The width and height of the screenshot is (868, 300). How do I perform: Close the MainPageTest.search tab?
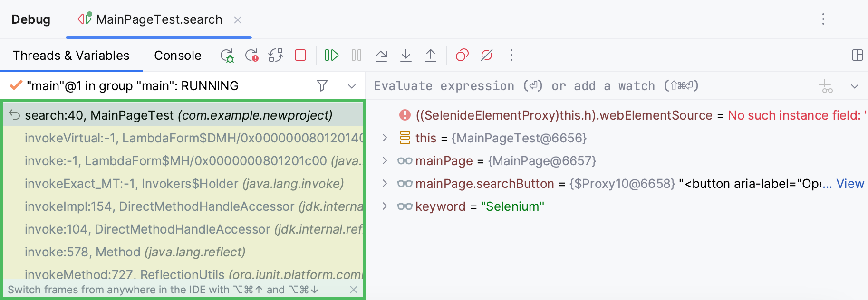click(238, 20)
